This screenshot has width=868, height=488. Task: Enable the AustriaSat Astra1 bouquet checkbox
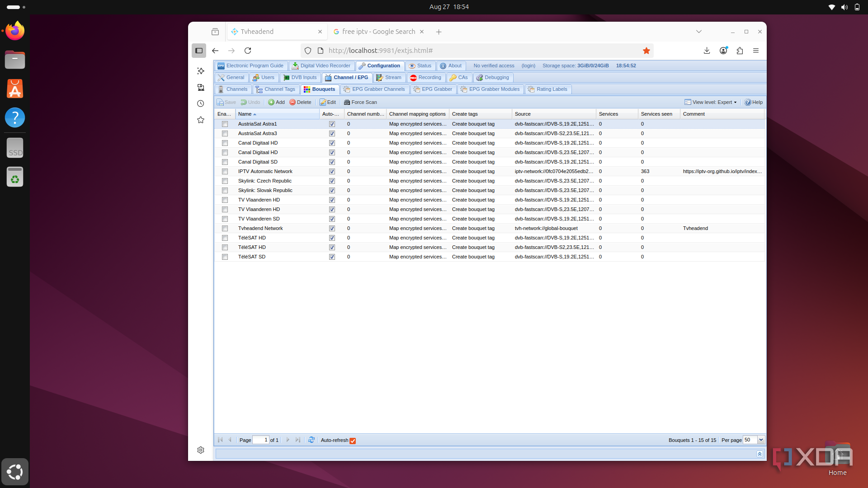coord(225,124)
